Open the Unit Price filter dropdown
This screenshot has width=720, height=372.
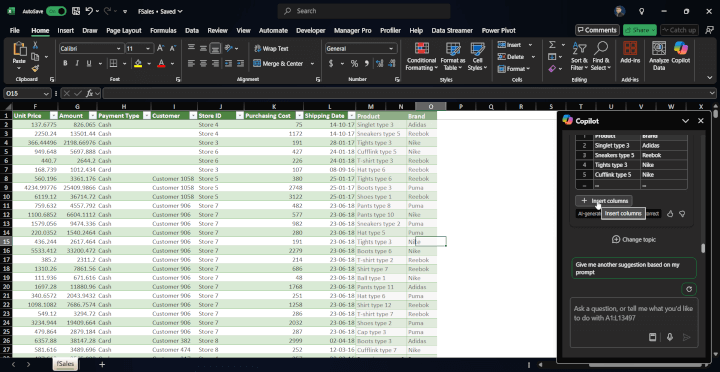[54, 116]
